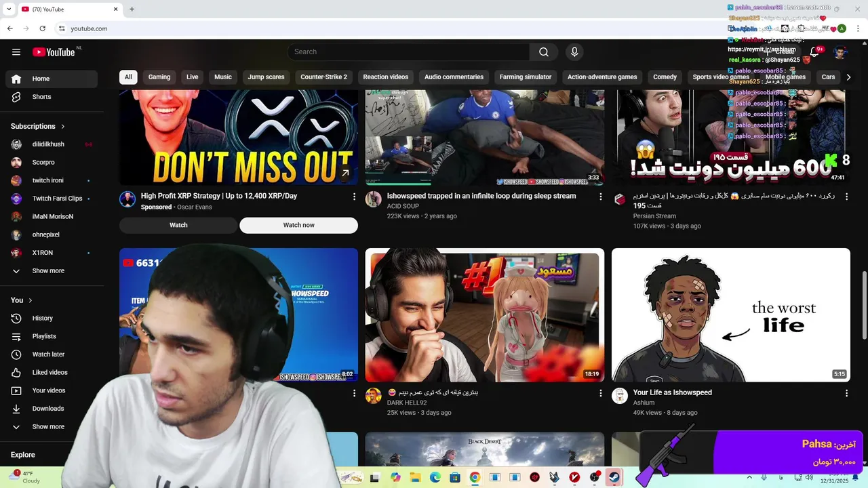The width and height of the screenshot is (868, 488).
Task: Open watch History
Action: pyautogui.click(x=52, y=318)
